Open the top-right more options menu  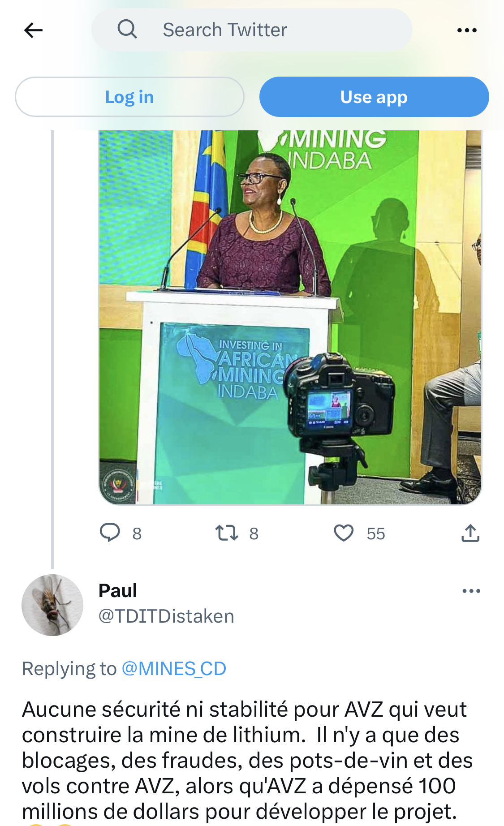point(467,30)
